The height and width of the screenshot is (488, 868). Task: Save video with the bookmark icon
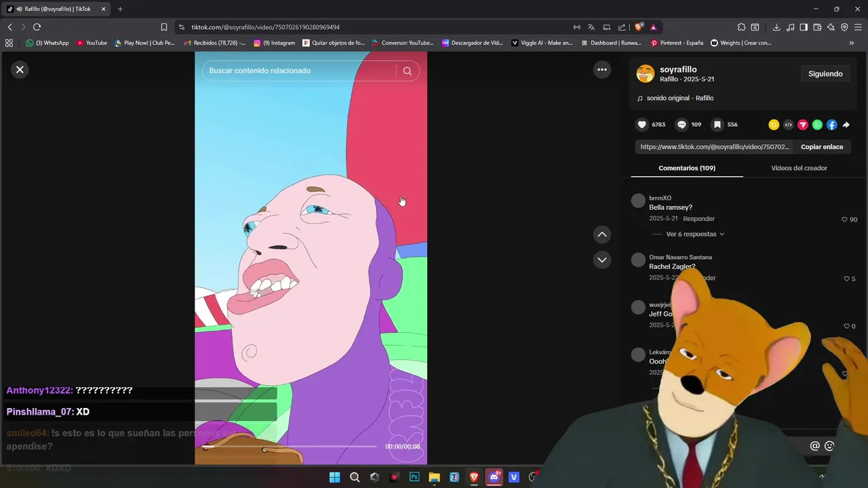click(717, 125)
